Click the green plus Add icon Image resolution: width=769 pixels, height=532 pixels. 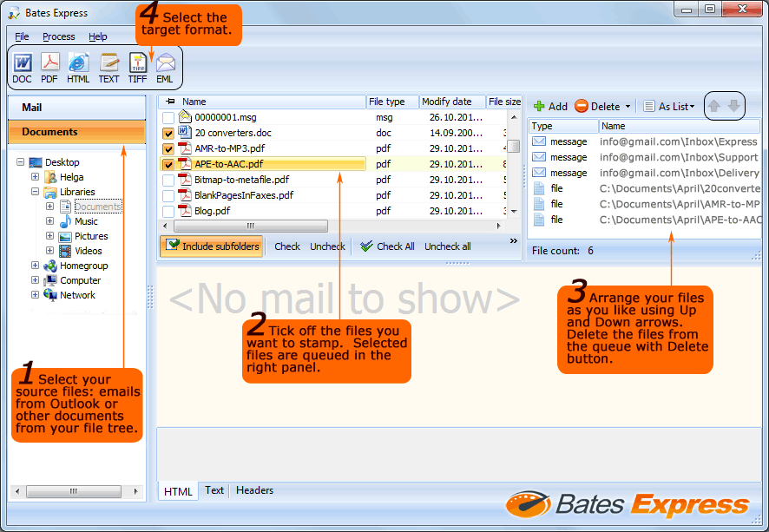[x=539, y=107]
